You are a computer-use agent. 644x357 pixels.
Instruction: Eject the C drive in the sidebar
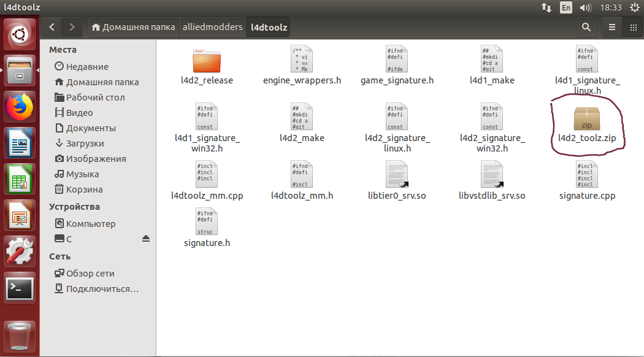(x=146, y=239)
